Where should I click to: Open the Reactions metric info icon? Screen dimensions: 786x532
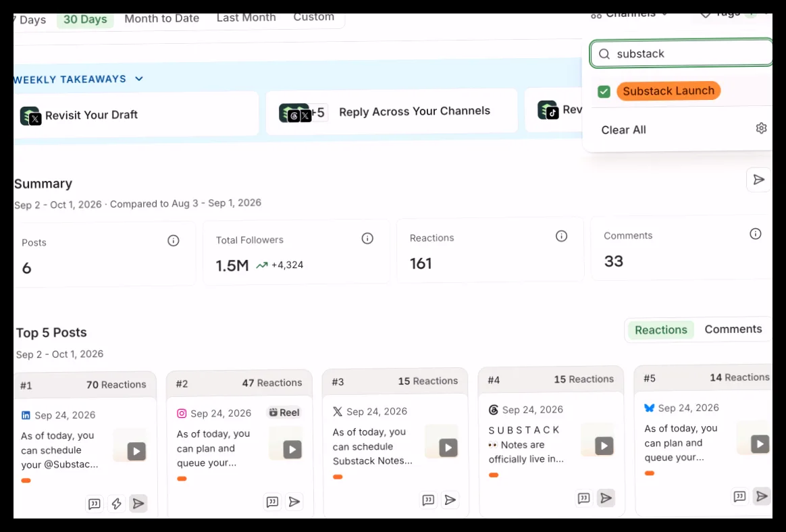[x=561, y=236]
